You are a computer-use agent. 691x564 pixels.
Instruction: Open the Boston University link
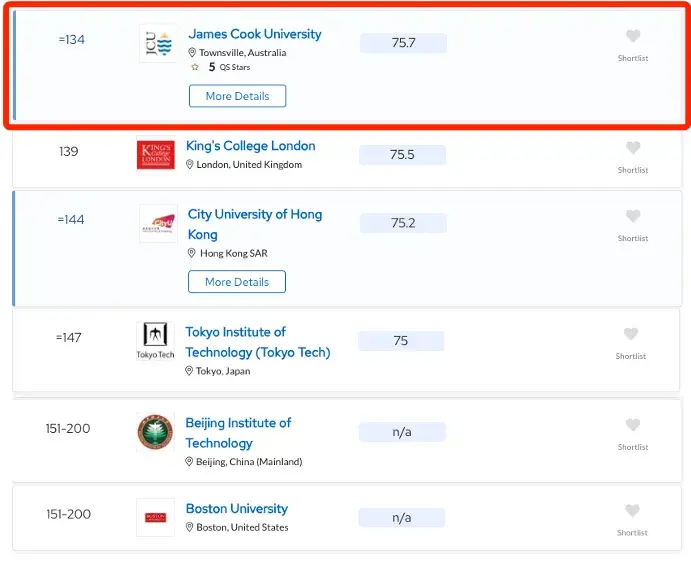tap(237, 508)
